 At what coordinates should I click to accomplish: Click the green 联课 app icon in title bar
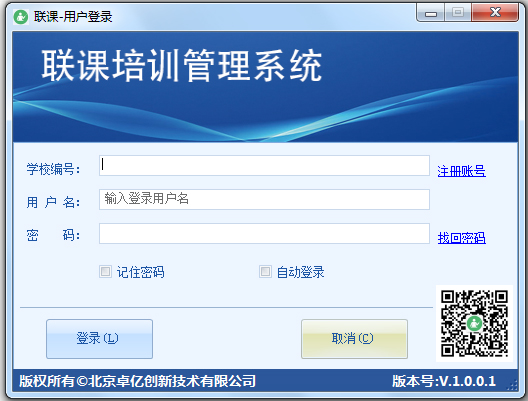pos(21,16)
